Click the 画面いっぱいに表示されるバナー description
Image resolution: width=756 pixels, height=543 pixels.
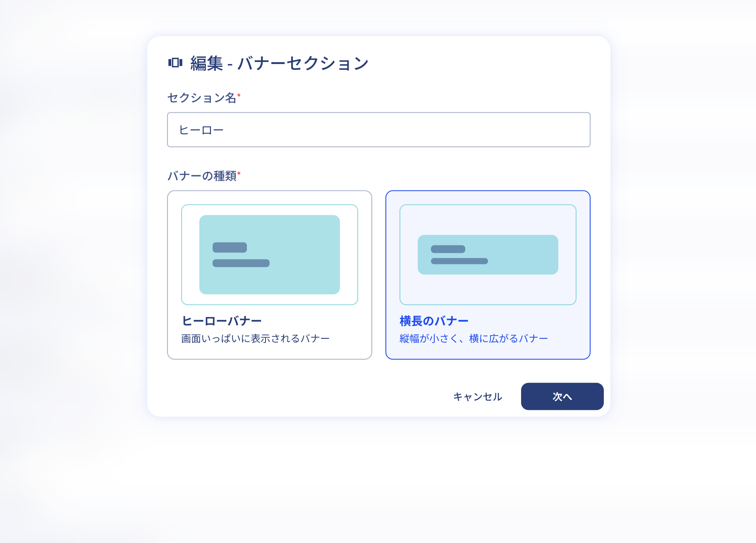[255, 339]
